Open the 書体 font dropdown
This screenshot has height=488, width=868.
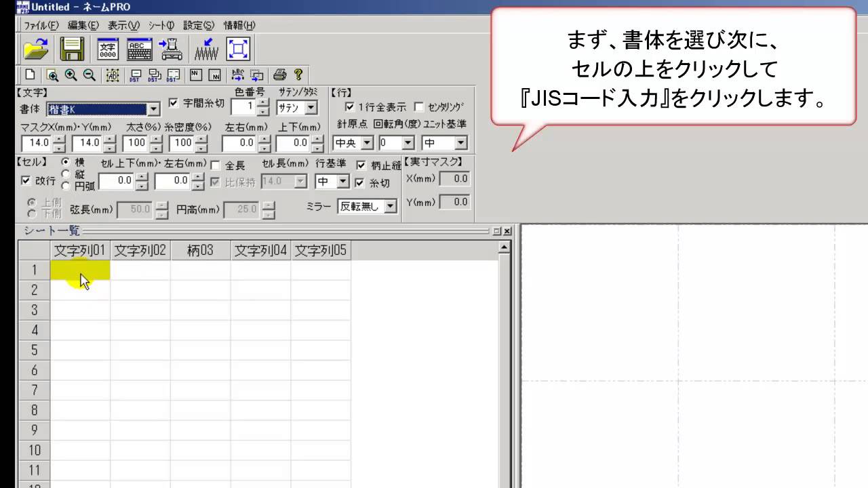[x=154, y=109]
